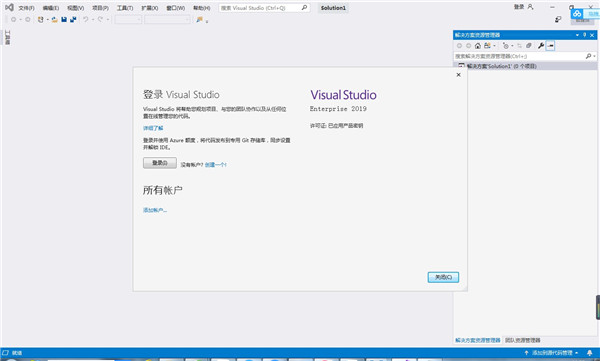Open the 文件(F) menu
This screenshot has height=361, width=600.
(x=26, y=8)
